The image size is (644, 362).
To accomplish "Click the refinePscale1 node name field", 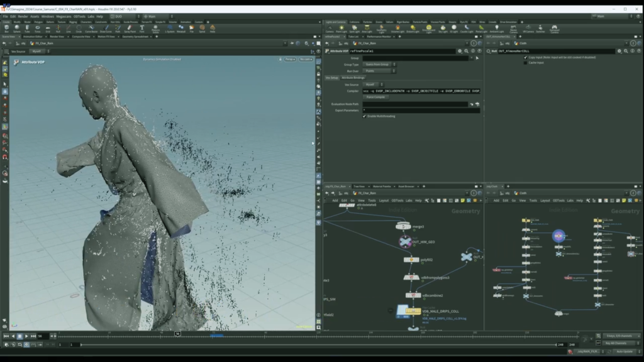I will [x=402, y=51].
